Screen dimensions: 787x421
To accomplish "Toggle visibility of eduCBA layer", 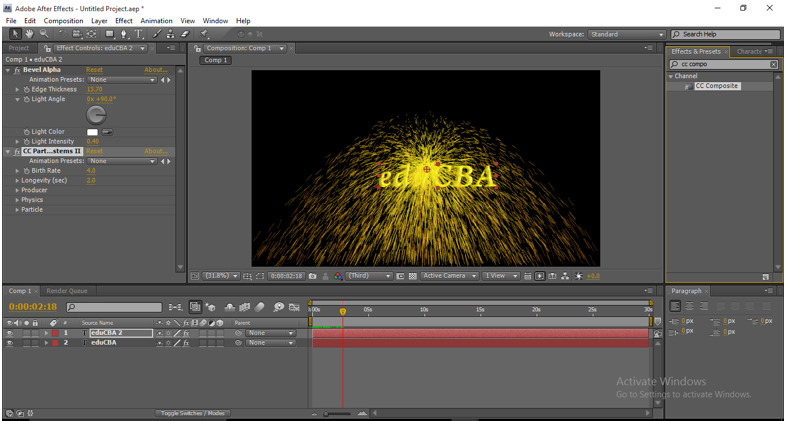I will (10, 343).
